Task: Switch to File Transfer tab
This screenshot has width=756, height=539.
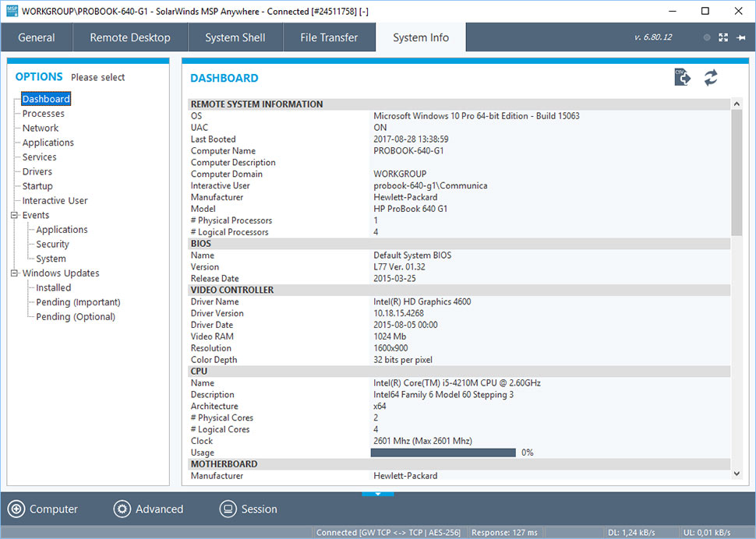Action: (329, 37)
